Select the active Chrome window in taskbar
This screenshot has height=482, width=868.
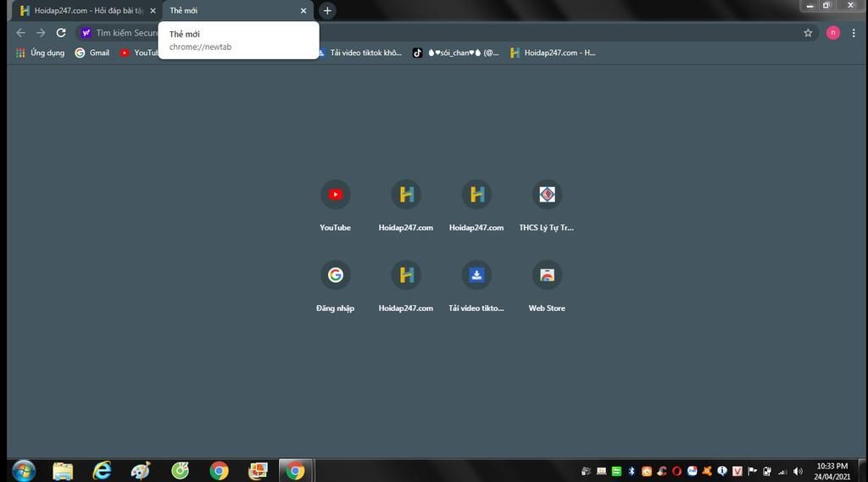(x=296, y=471)
